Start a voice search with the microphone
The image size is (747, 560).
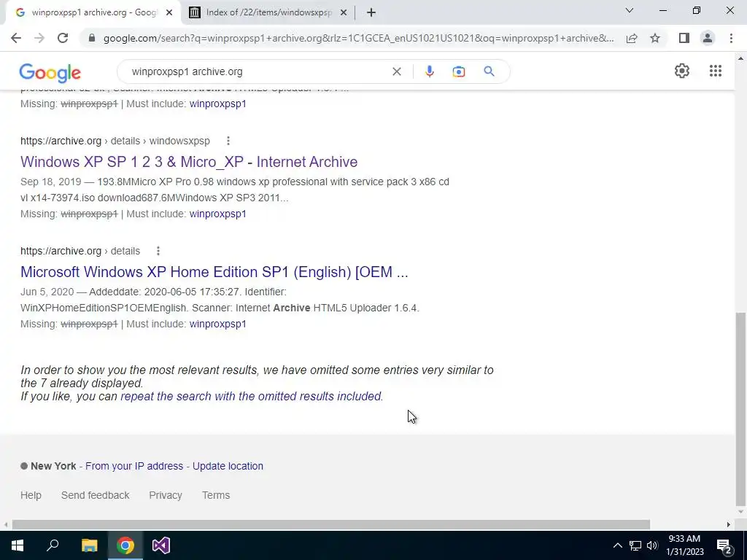point(429,71)
